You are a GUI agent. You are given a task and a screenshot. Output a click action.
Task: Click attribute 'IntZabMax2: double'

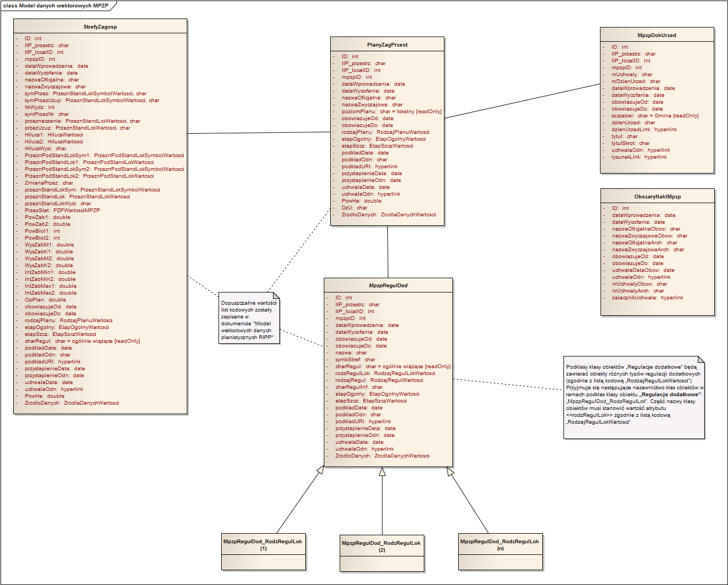(x=51, y=293)
